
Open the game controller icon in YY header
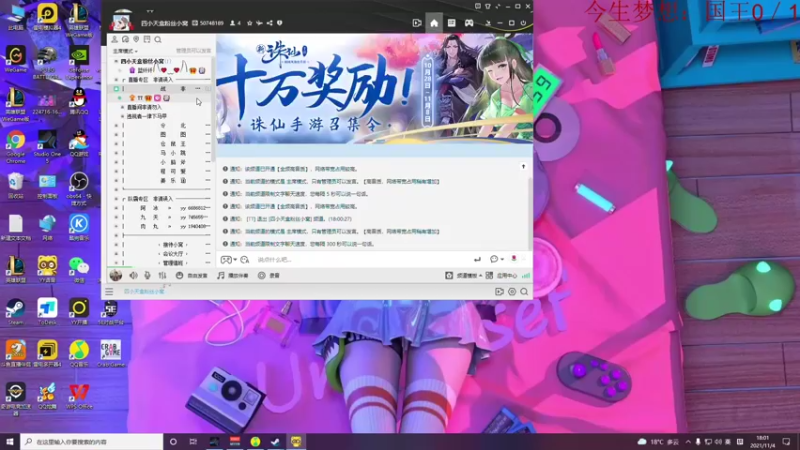(469, 23)
